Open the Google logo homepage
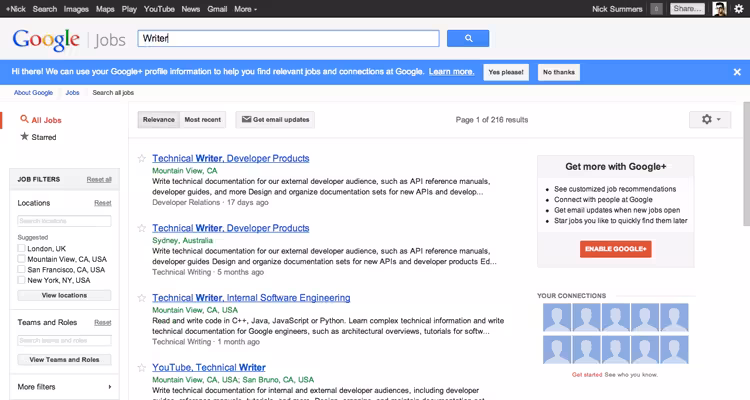750x400 pixels. tap(46, 39)
